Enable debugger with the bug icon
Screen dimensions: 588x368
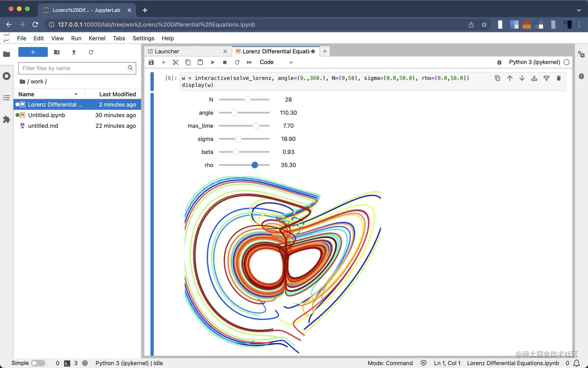[499, 62]
